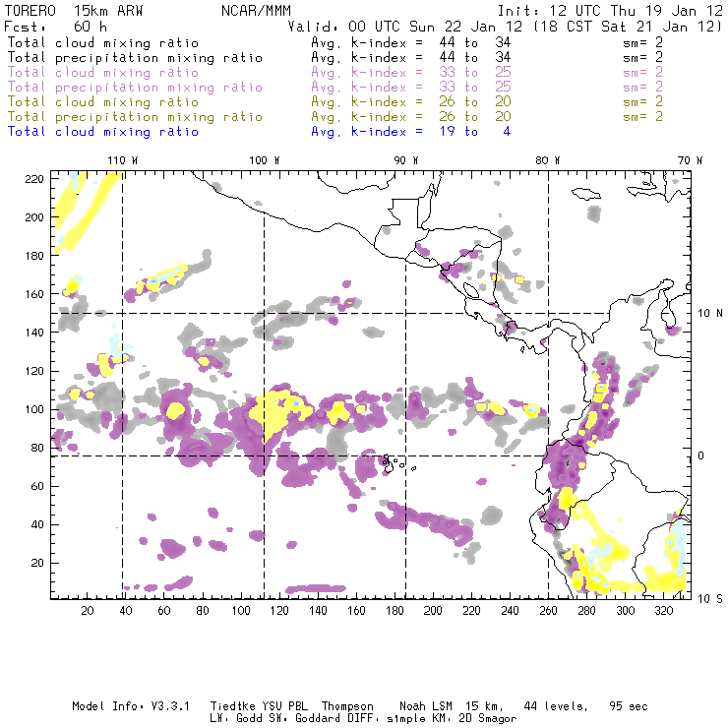The height and width of the screenshot is (728, 728).
Task: Click 'sm= 2' in the black precipitation row
Action: (x=642, y=58)
